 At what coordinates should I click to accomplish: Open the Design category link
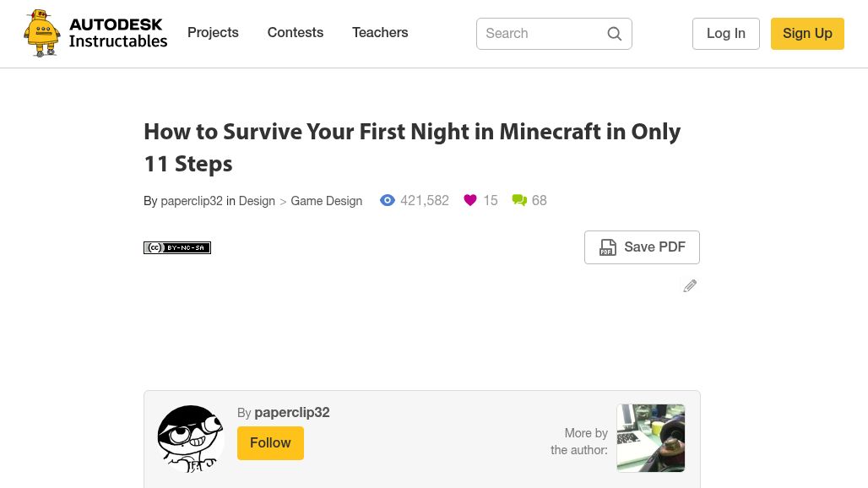tap(257, 201)
